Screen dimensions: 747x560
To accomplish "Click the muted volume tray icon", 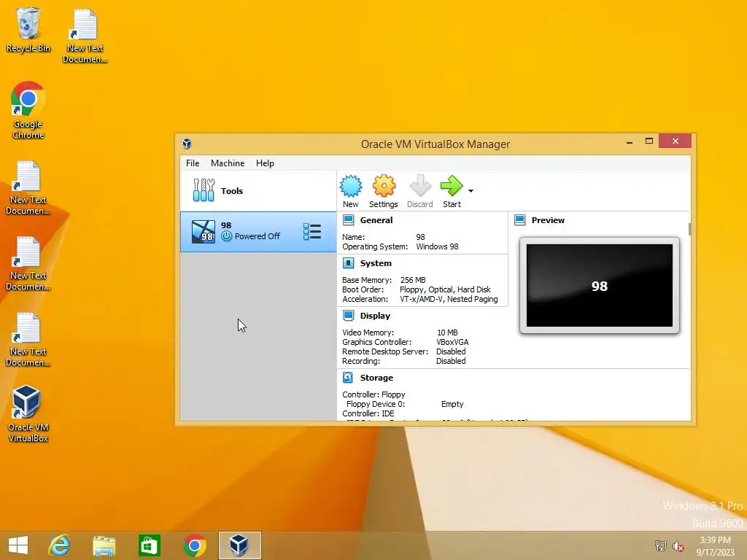I will pyautogui.click(x=678, y=545).
